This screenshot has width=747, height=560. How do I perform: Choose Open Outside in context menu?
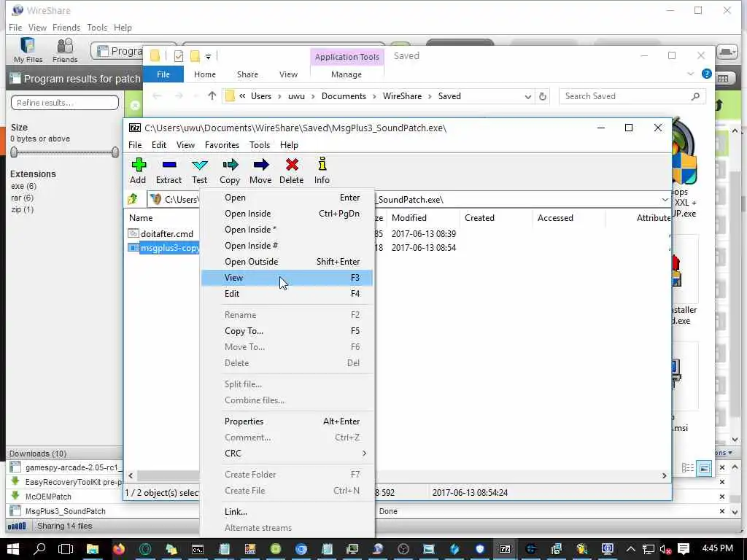(x=287, y=262)
